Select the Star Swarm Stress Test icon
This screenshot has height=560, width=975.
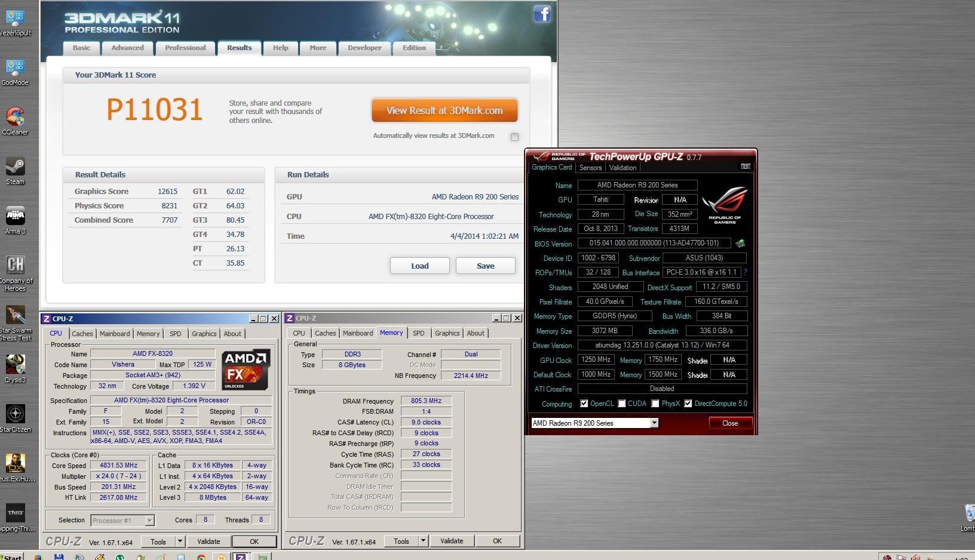(x=15, y=323)
